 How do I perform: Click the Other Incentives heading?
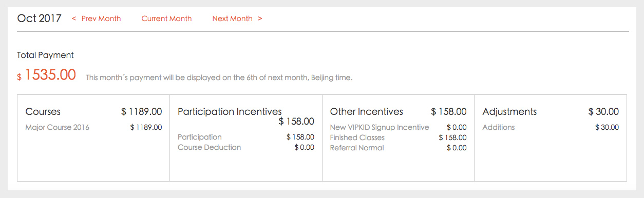367,111
